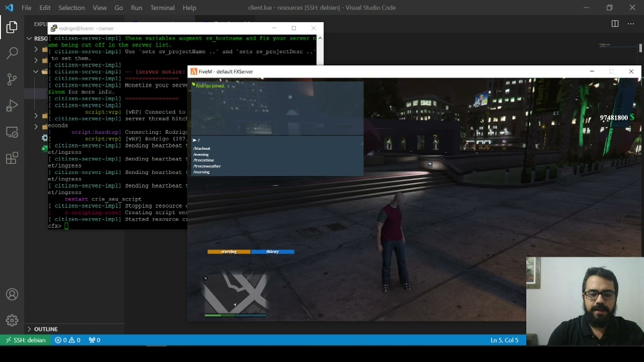Viewport: 644px width, 362px height.
Task: Select the /freezeweather chat suggestion
Action: pyautogui.click(x=207, y=166)
